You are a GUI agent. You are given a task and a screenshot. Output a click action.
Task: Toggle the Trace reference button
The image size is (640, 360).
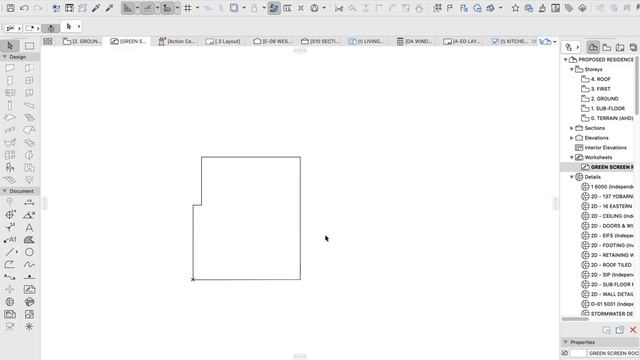pyautogui.click(x=234, y=8)
